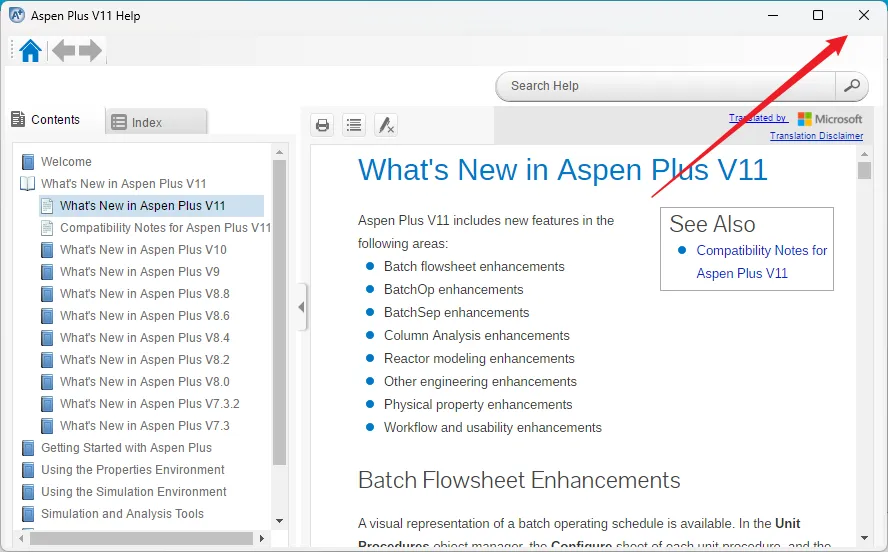Click the remove highlighting icon
The height and width of the screenshot is (552, 888).
[386, 125]
